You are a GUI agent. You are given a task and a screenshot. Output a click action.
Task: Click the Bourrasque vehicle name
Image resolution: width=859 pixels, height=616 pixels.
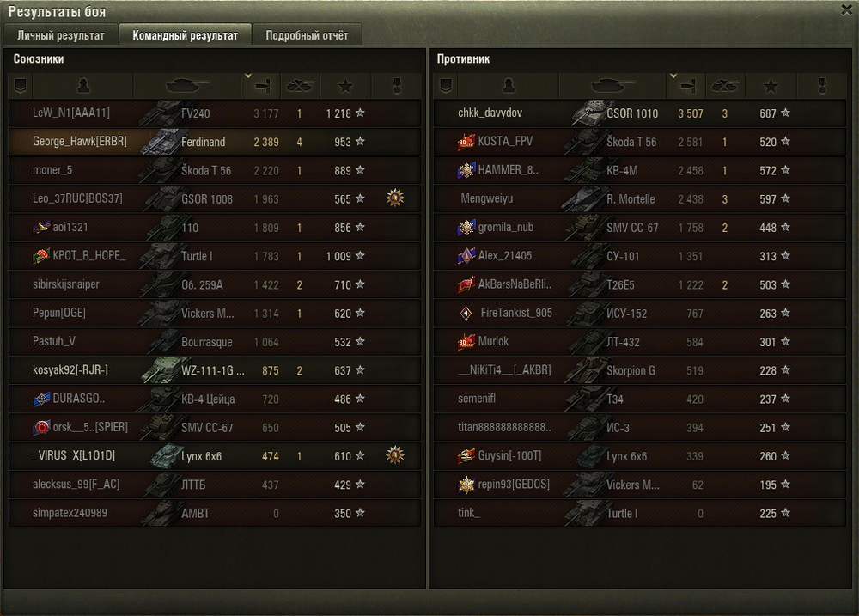(x=206, y=342)
